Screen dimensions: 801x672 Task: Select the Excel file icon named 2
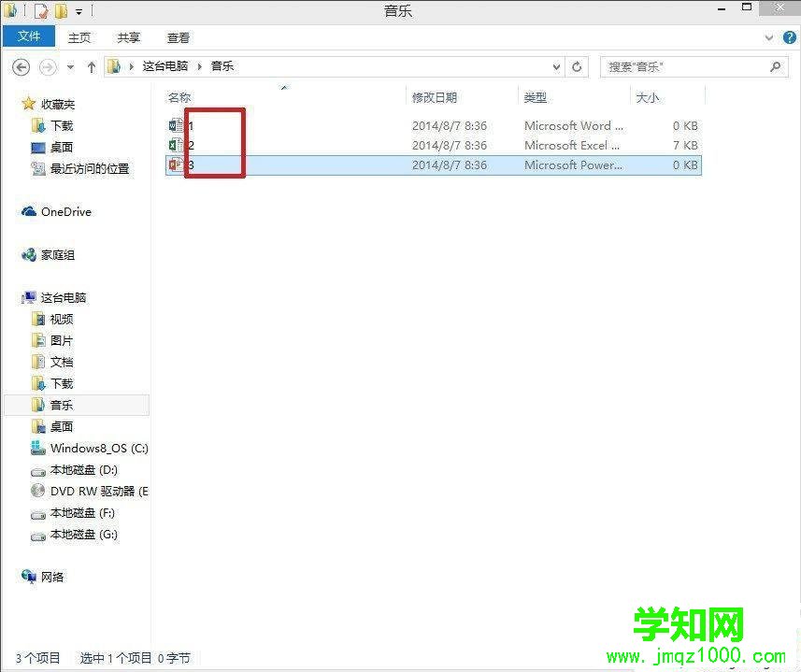point(177,145)
